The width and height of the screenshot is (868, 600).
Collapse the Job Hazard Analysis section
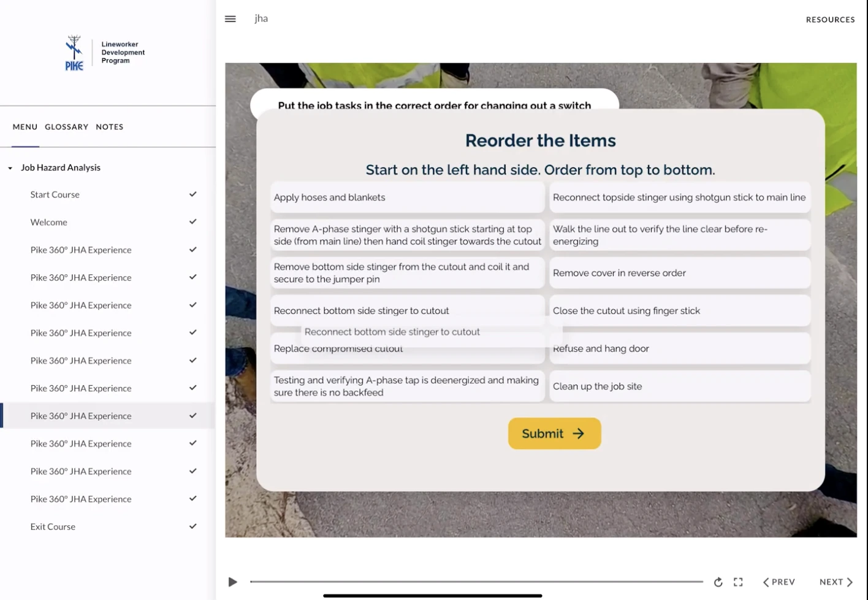click(x=9, y=167)
